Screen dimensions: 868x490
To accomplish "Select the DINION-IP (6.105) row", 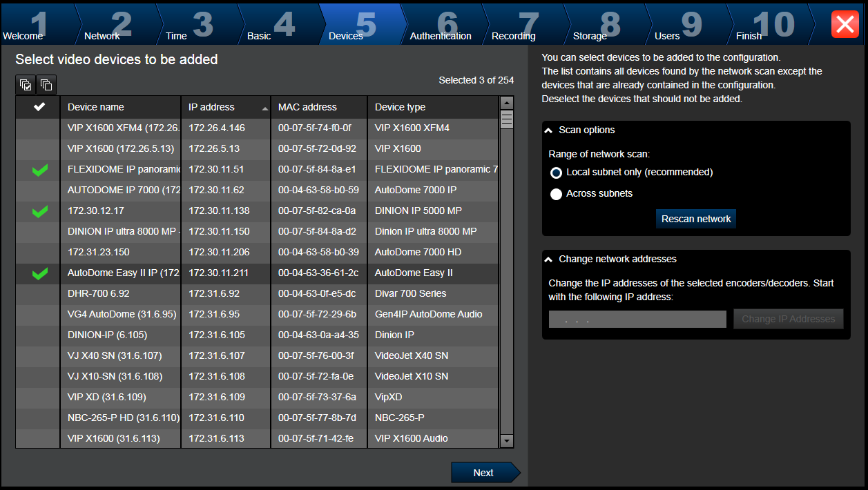I will click(257, 335).
